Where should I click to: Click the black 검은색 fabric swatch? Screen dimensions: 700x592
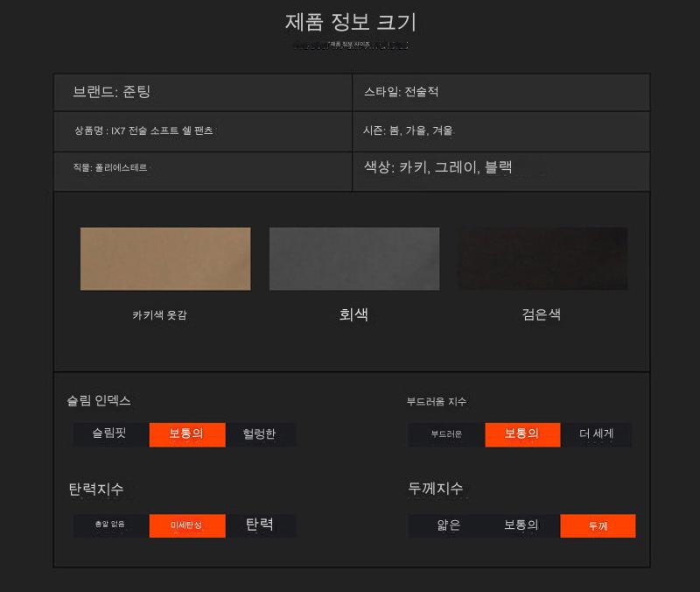pos(542,258)
